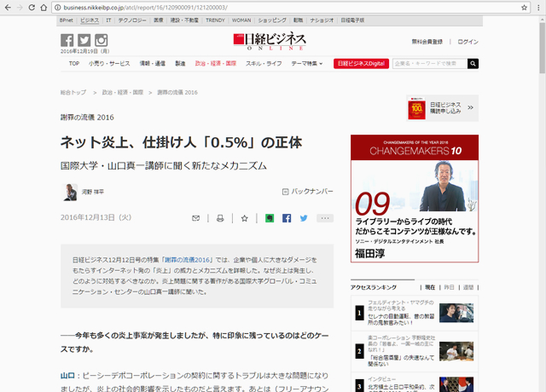Click the Twitter icon in the site header
This screenshot has width=546, height=392.
point(84,40)
